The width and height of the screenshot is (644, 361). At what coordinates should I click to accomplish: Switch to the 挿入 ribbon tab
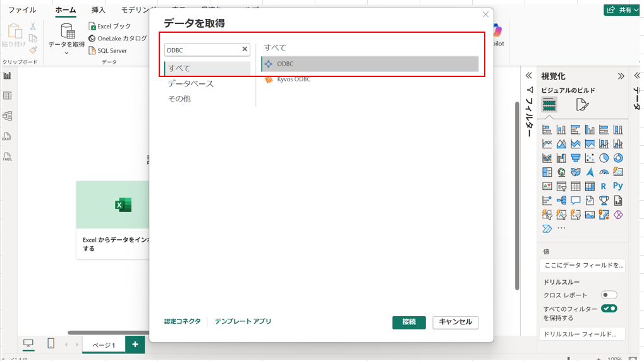99,10
